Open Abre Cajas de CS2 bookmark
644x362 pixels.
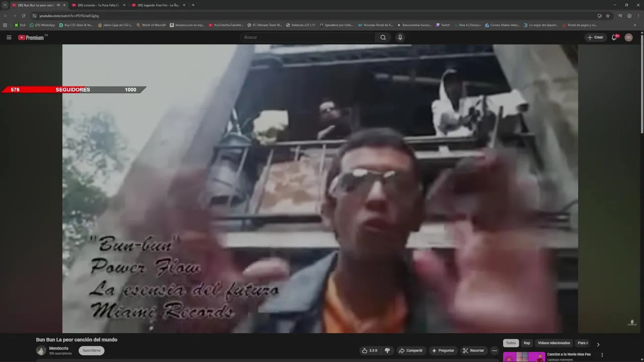(115, 25)
